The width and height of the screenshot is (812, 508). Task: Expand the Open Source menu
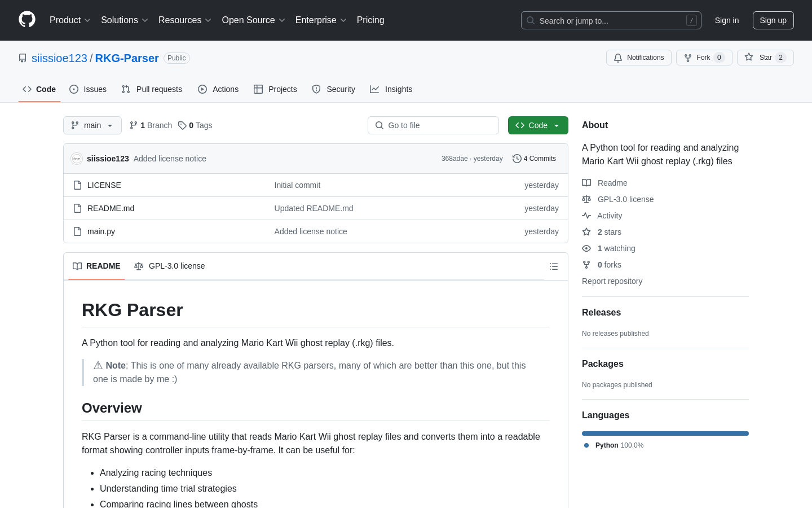click(253, 20)
